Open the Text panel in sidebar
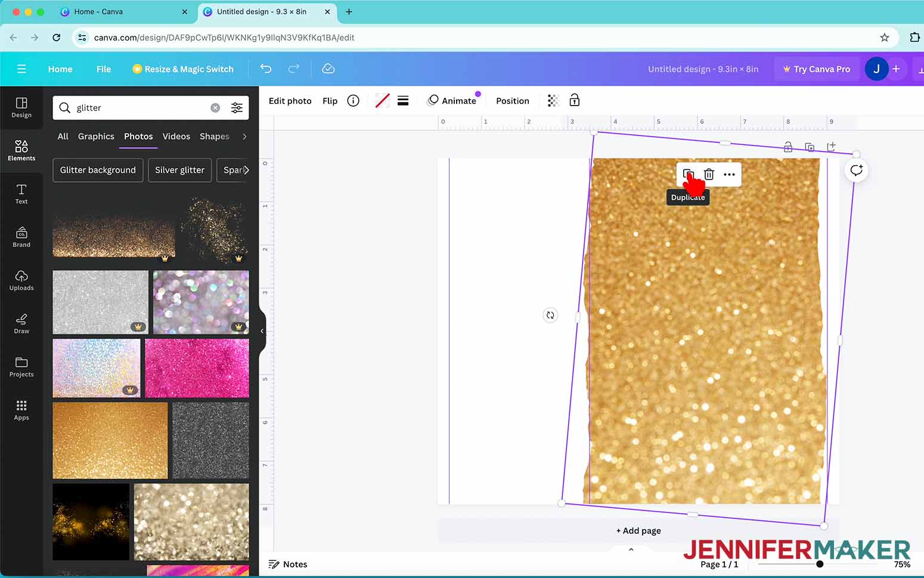The height and width of the screenshot is (578, 924). pos(21,194)
